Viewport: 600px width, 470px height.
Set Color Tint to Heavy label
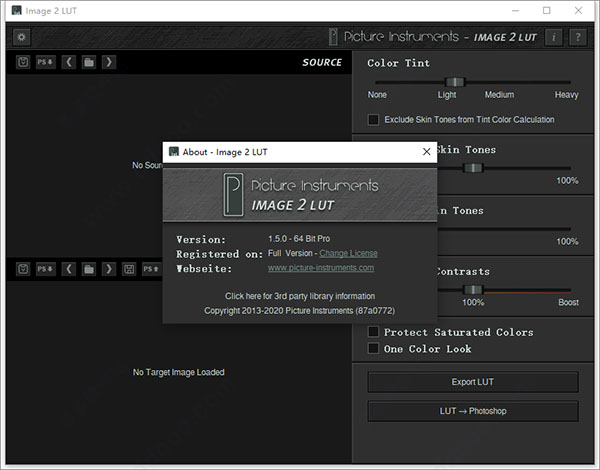(x=566, y=95)
